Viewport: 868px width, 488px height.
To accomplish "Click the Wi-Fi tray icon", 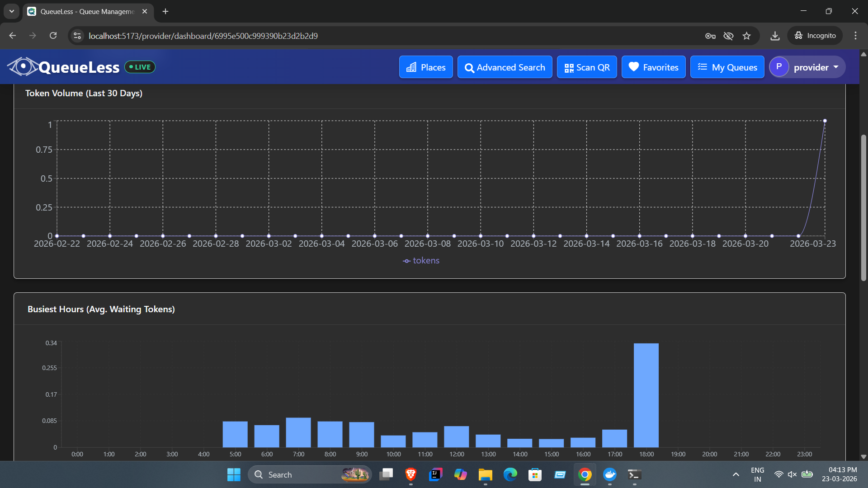I will [778, 474].
